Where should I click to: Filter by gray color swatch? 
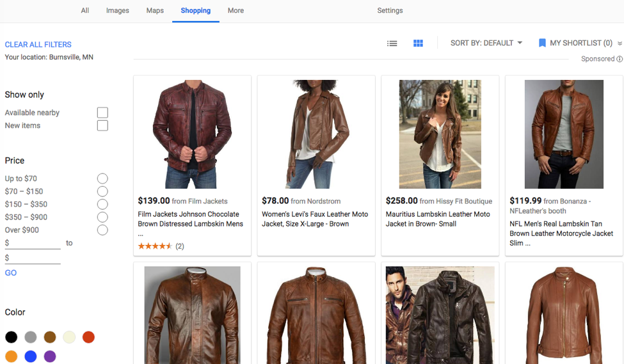31,337
